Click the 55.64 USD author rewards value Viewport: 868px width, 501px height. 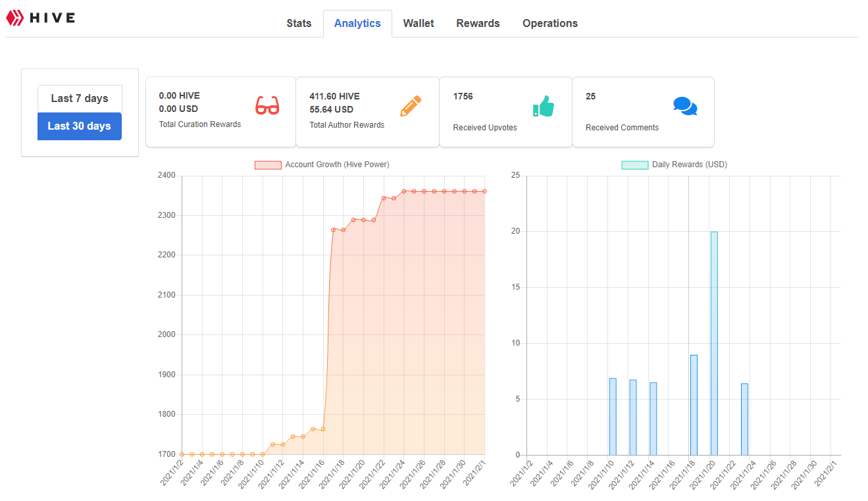(331, 109)
